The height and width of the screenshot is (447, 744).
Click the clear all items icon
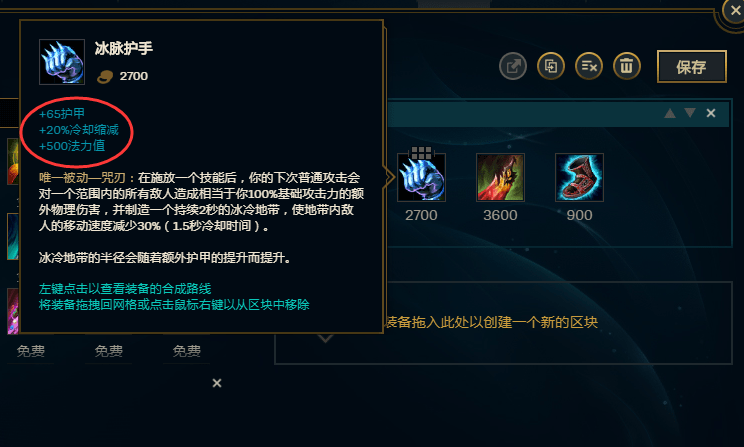pyautogui.click(x=589, y=66)
